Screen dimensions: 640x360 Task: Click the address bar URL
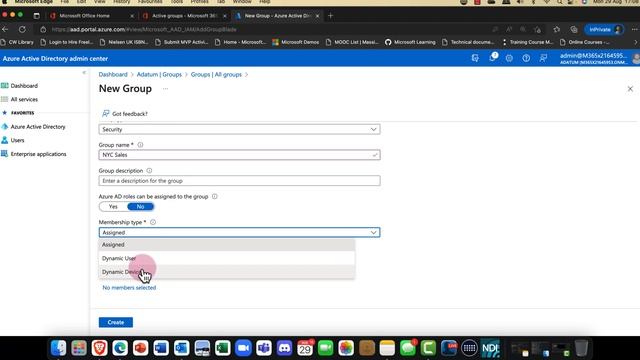point(144,29)
